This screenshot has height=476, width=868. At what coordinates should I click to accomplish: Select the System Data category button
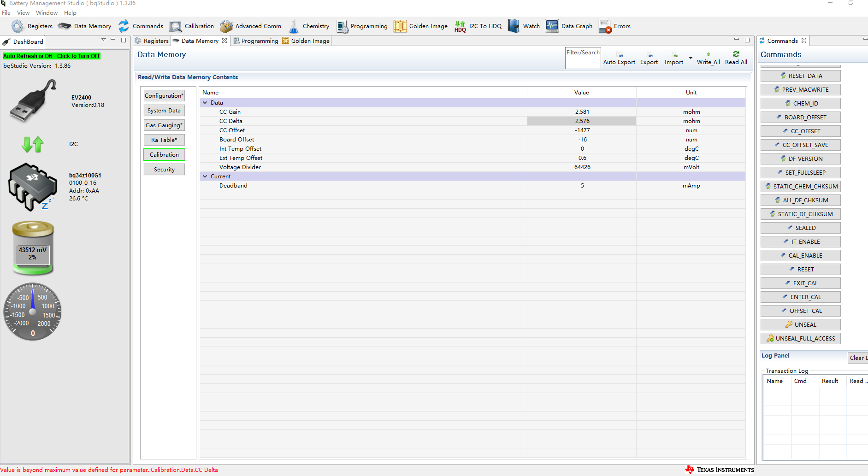[164, 111]
